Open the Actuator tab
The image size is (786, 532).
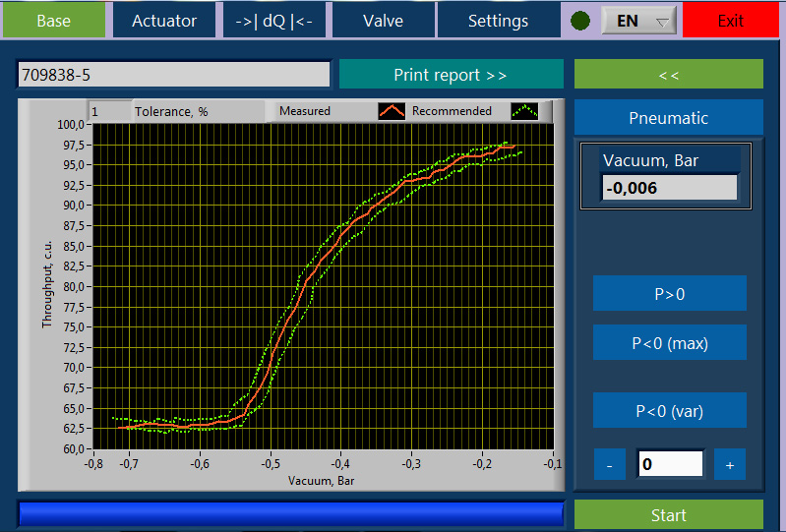click(x=164, y=21)
